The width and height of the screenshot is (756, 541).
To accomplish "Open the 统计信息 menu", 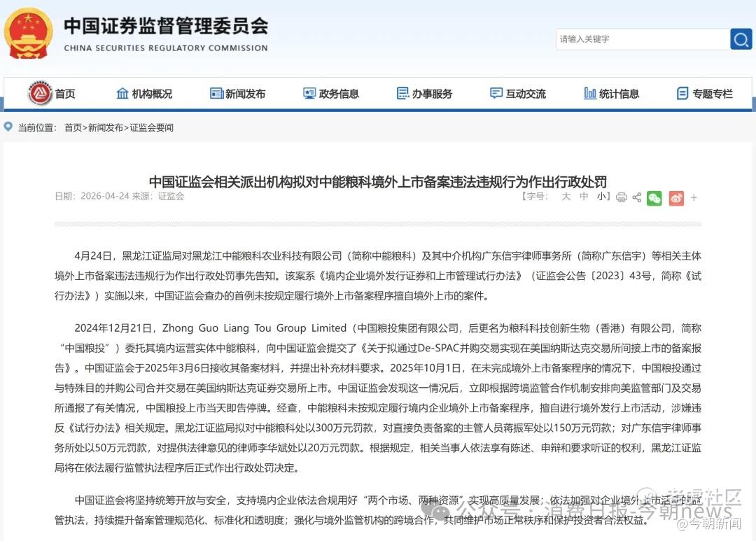I will [611, 94].
